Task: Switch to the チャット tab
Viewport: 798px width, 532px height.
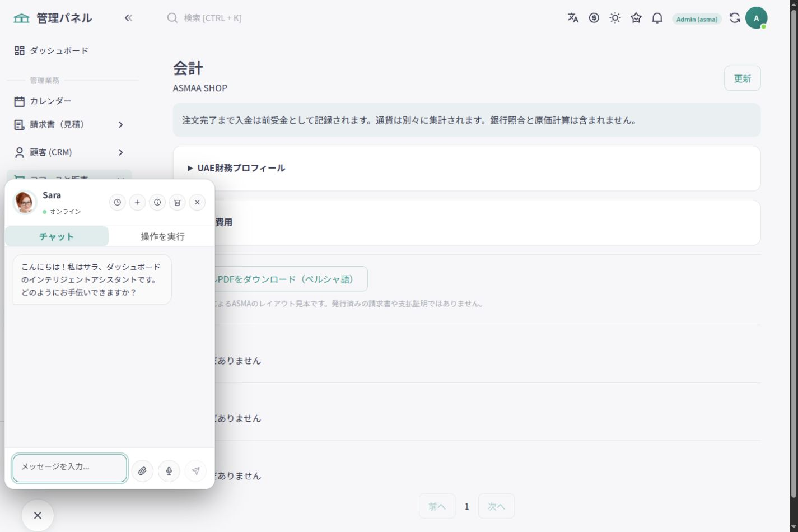Action: coord(57,236)
